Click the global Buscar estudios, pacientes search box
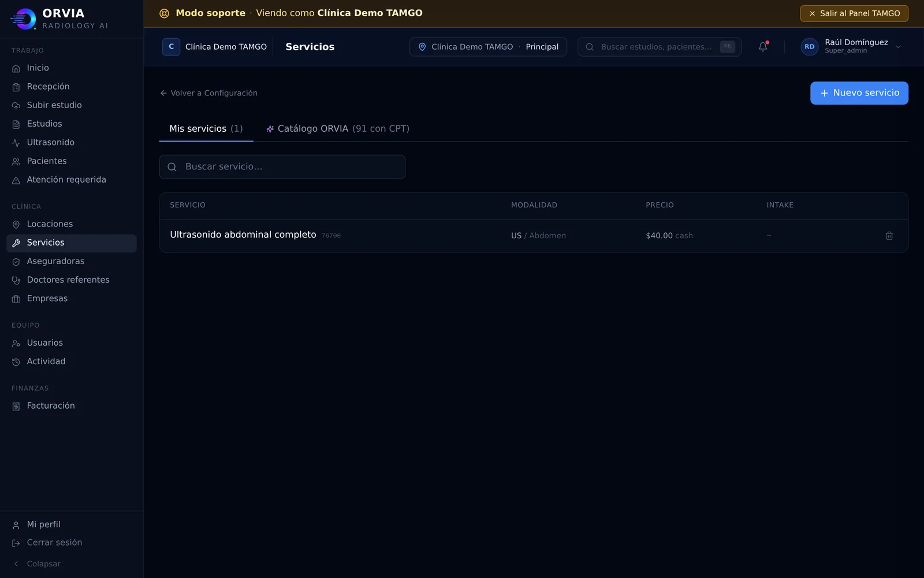This screenshot has height=578, width=924. pyautogui.click(x=660, y=47)
